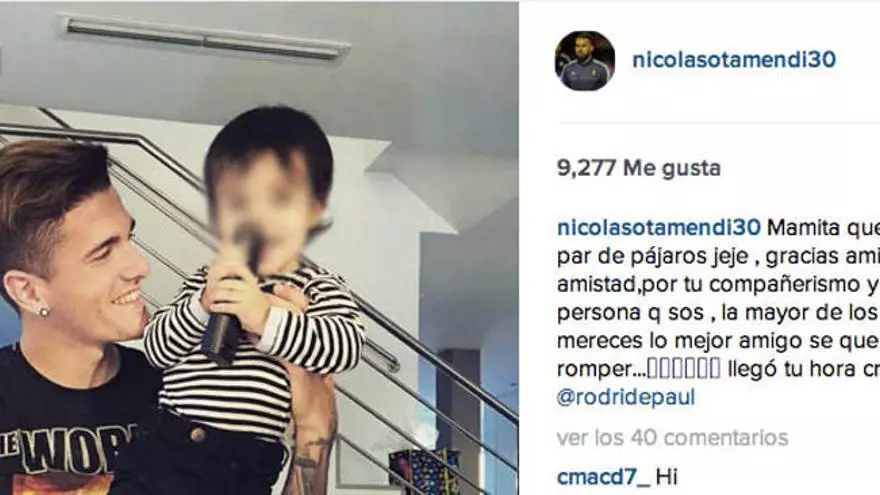This screenshot has width=880, height=495.
Task: Open the 9,277 Me gusta likes list
Action: 639,168
